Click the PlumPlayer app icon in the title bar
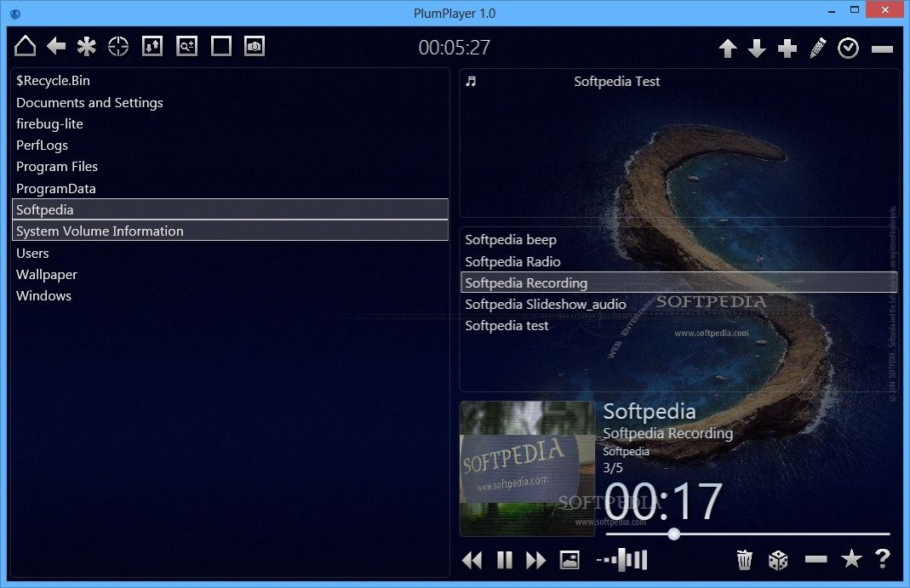The height and width of the screenshot is (588, 910). [x=15, y=13]
